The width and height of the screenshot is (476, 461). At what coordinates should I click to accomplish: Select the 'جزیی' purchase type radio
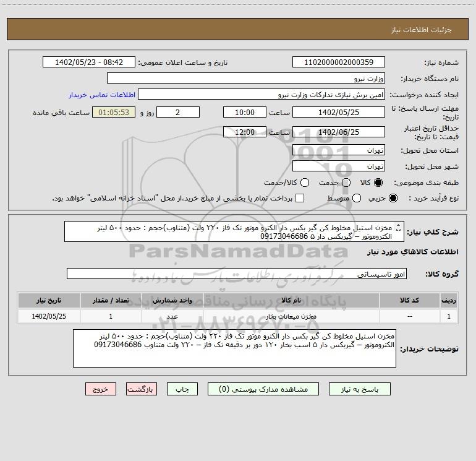[x=393, y=198]
